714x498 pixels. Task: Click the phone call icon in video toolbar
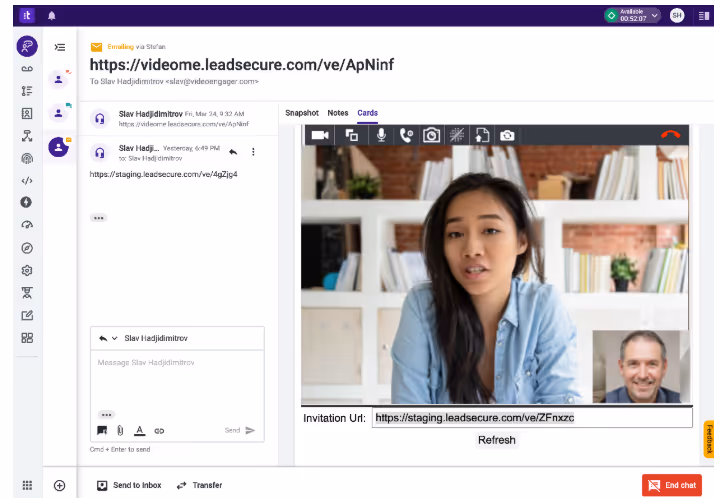[406, 135]
